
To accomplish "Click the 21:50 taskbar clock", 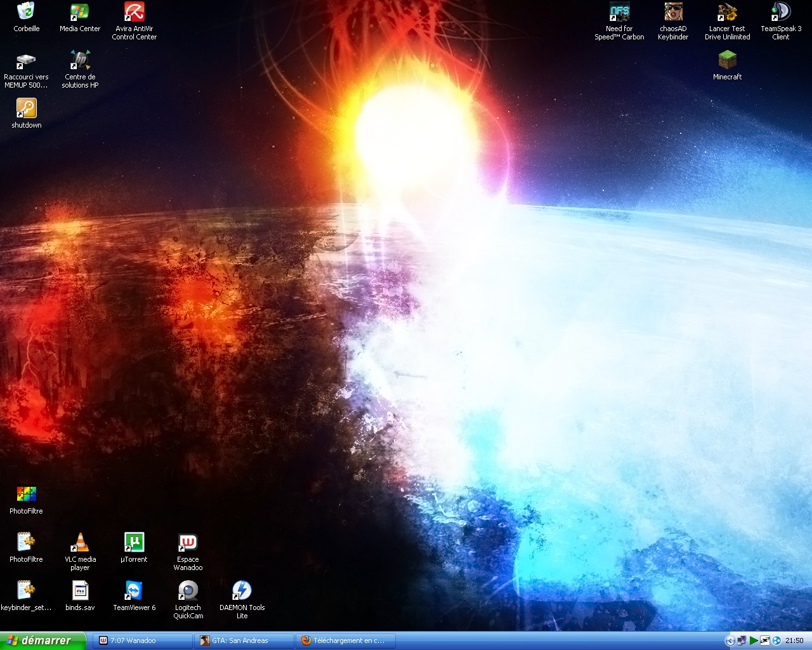I will pyautogui.click(x=794, y=640).
